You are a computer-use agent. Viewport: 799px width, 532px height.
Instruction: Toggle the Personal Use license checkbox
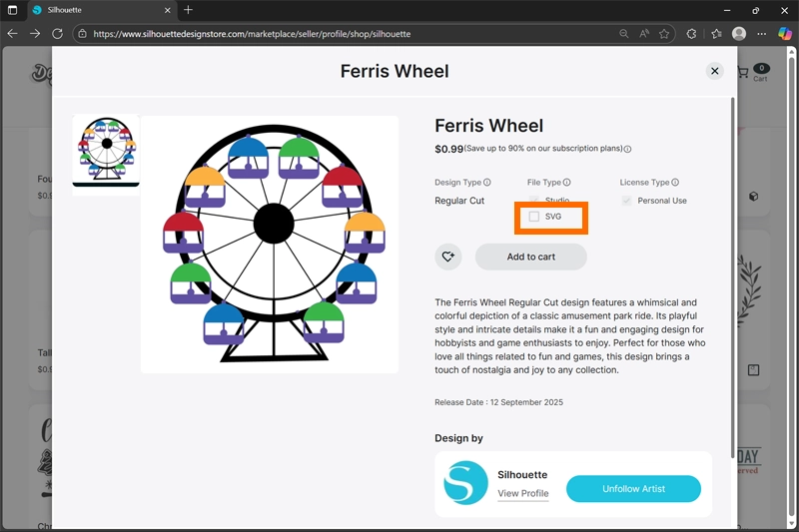(626, 201)
